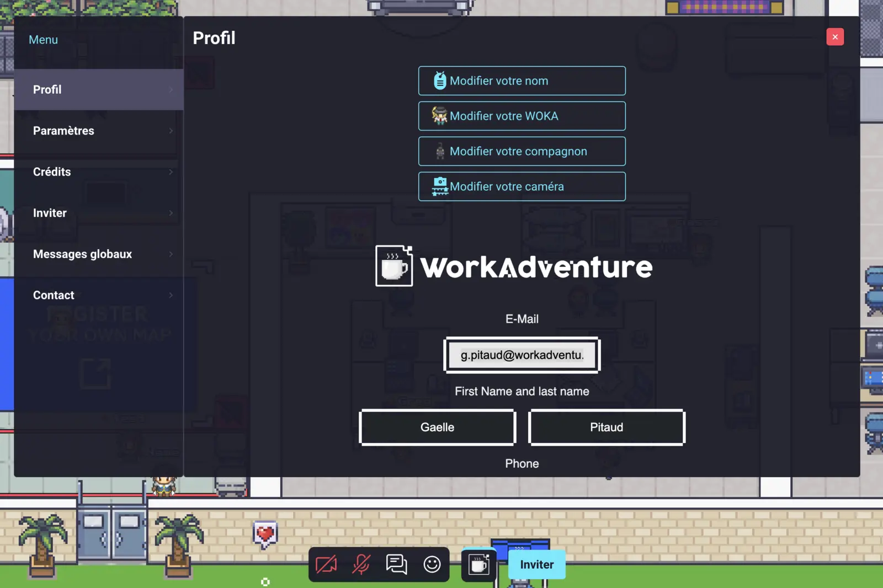The image size is (883, 588).
Task: Open the Contact menu item
Action: tap(99, 295)
